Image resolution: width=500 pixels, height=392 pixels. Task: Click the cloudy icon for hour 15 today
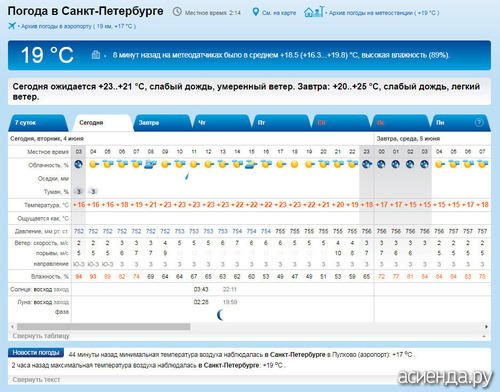tap(252, 164)
